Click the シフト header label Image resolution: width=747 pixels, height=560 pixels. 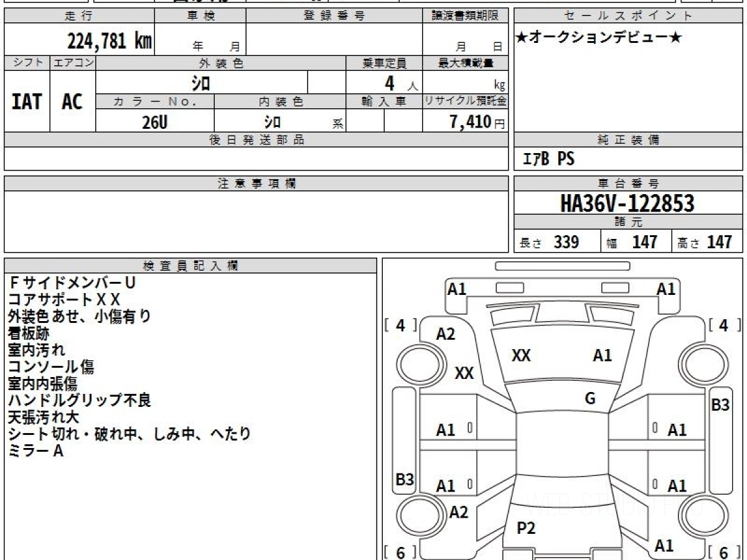coord(27,63)
